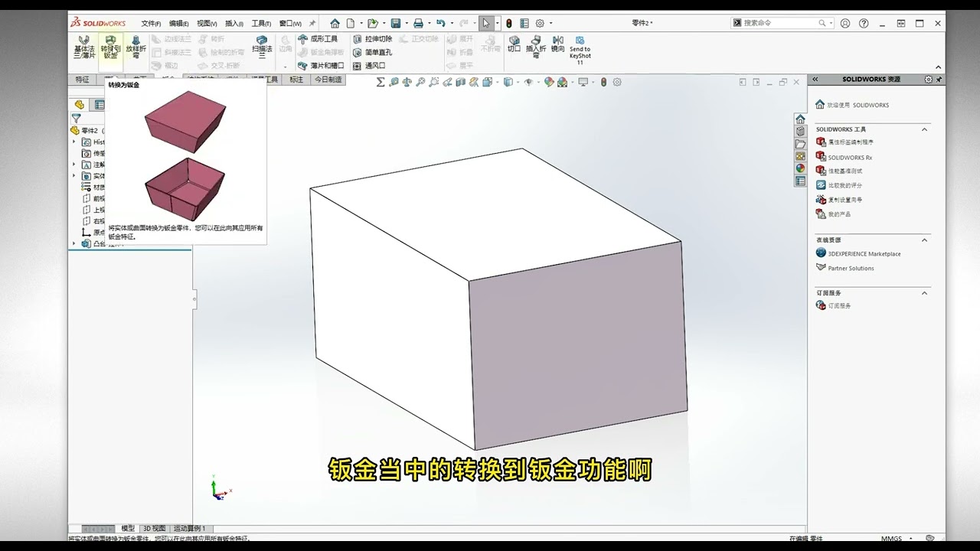Switch to the 3D 视图 bottom tab
The image size is (980, 551).
154,528
